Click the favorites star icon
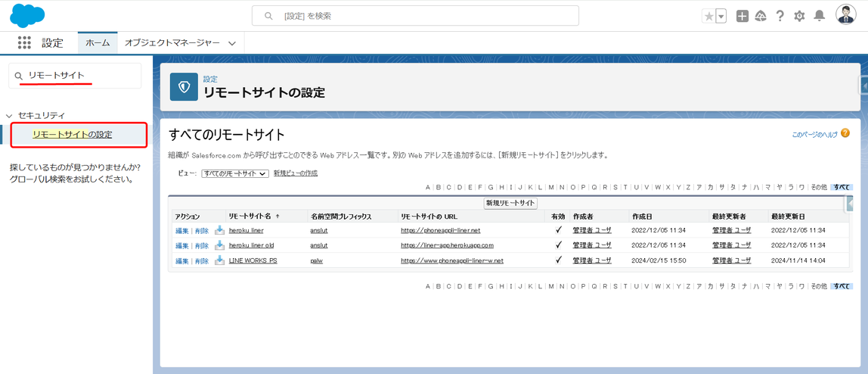 click(x=708, y=17)
